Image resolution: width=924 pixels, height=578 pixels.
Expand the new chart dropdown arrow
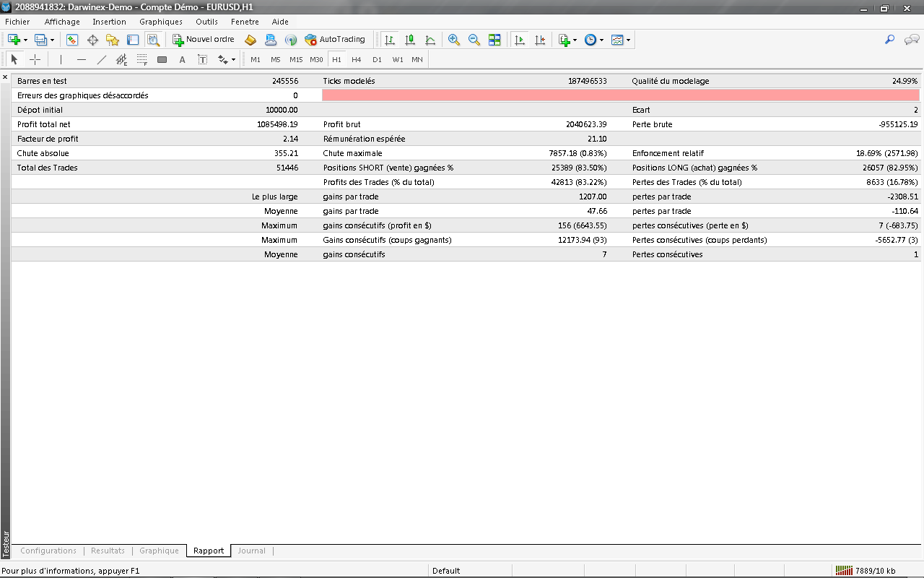pos(26,40)
